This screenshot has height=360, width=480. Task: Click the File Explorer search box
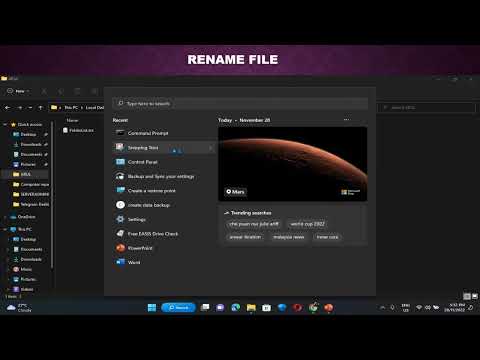[426, 108]
